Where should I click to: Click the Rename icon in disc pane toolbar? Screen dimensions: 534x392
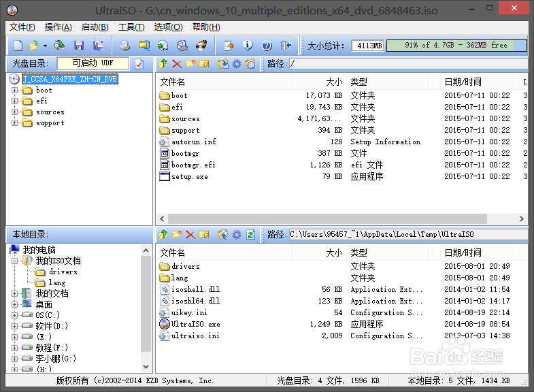(203, 64)
